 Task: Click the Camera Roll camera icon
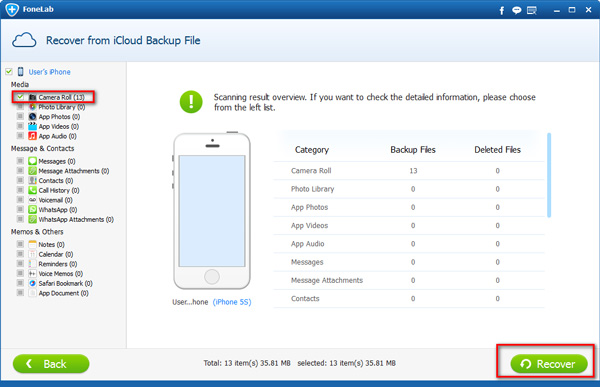[33, 97]
